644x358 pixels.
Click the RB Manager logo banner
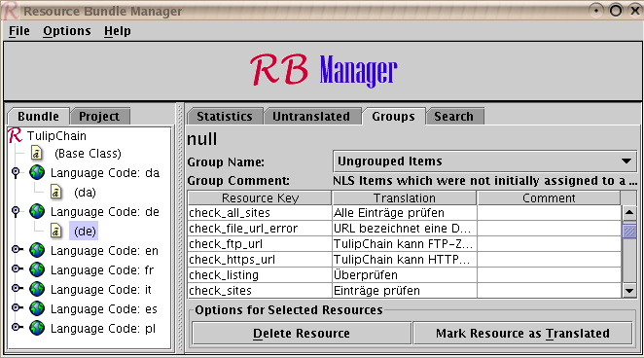(323, 71)
